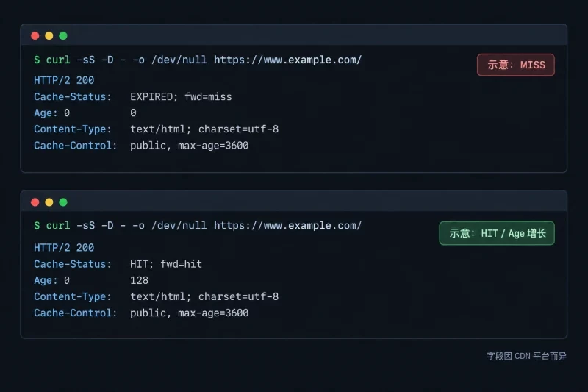
Task: Click 'text/html; charset=utf-8' in the bottom terminal
Action: (204, 296)
